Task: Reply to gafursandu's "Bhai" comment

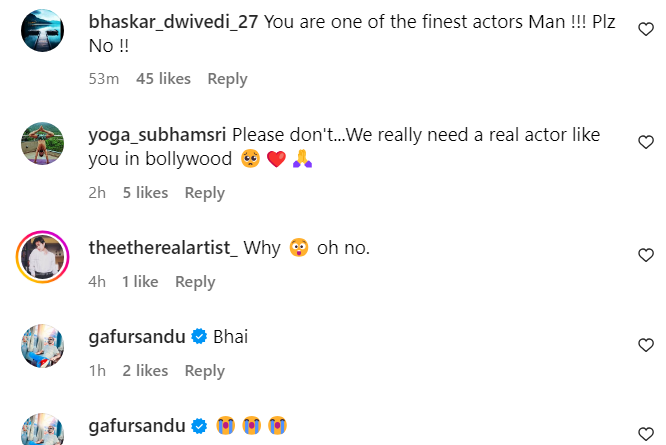Action: coord(204,371)
